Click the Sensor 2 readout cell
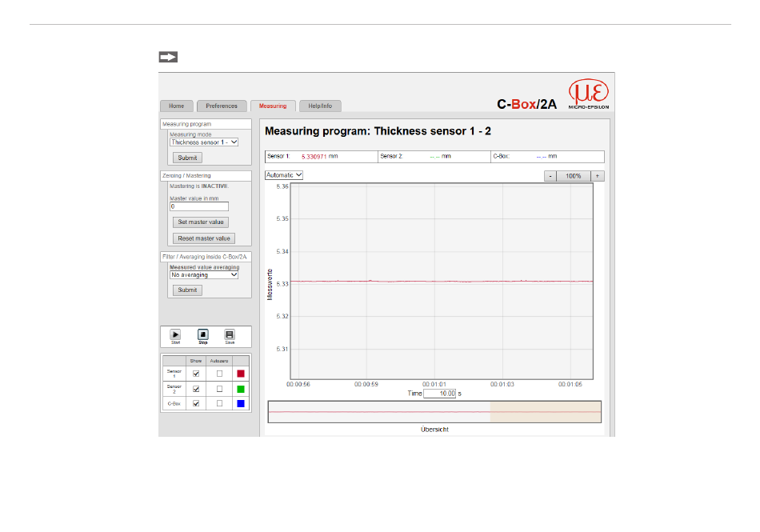This screenshot has height=532, width=760. tap(434, 157)
